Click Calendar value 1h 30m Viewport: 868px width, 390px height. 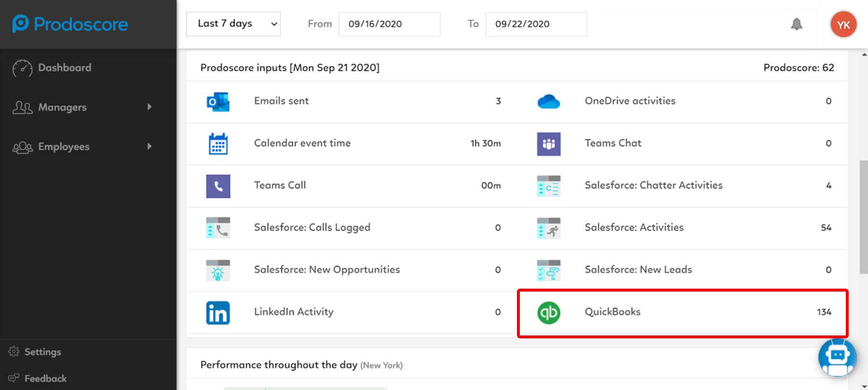pos(486,143)
